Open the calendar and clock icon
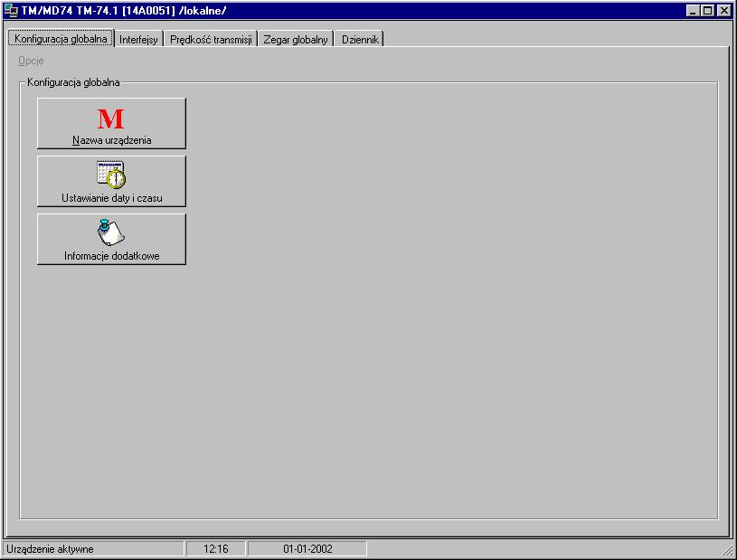737x560 pixels. [111, 175]
